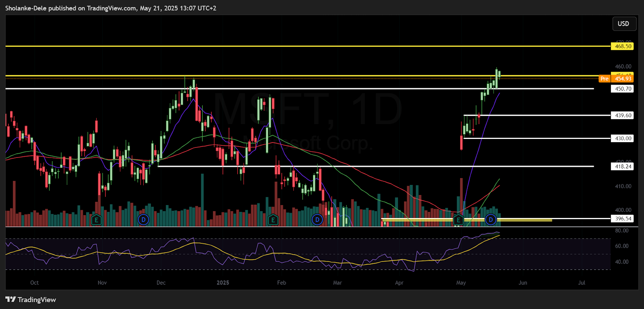Click the May label on time axis
The width and height of the screenshot is (644, 309).
461,282
